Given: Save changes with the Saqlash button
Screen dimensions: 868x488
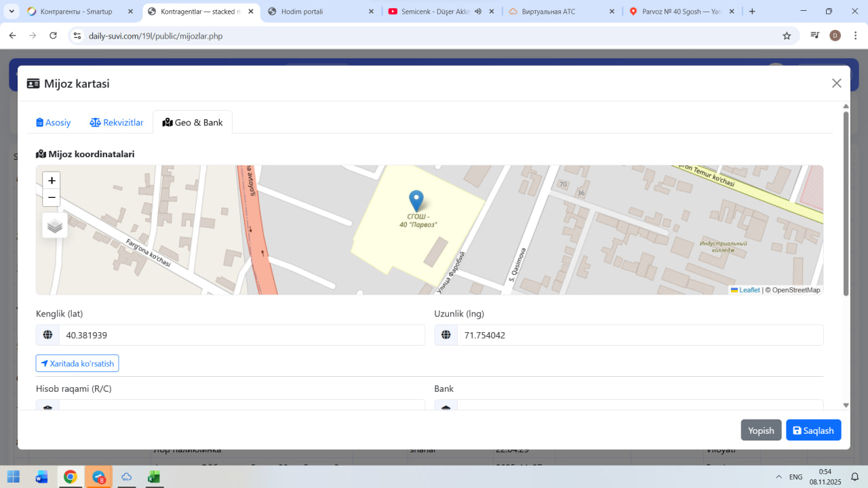Looking at the screenshot, I should pos(813,430).
